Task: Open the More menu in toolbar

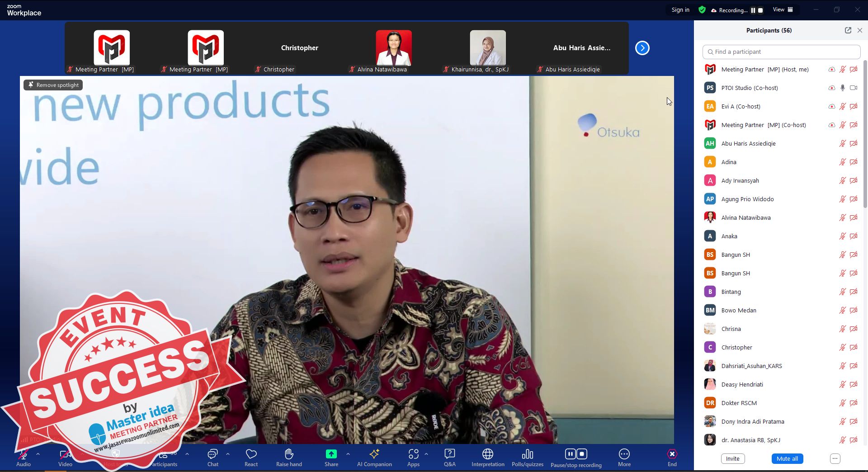Action: pyautogui.click(x=624, y=457)
